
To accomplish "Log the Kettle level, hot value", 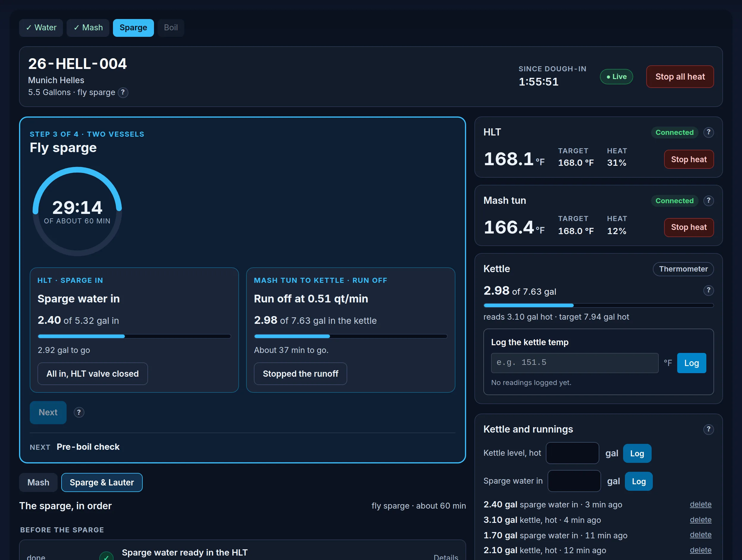I will pos(637,454).
